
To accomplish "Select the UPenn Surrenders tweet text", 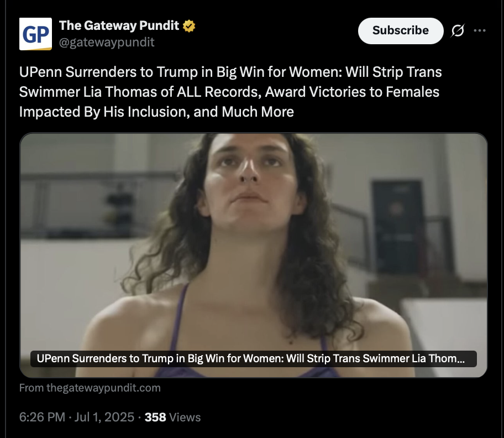I will [x=230, y=92].
